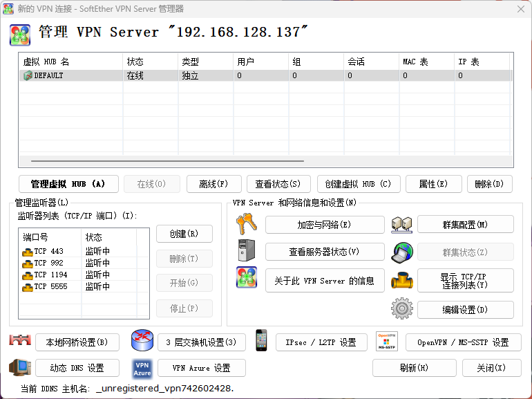
Task: Open 关于此 VPN Server 的信息
Action: pyautogui.click(x=325, y=281)
